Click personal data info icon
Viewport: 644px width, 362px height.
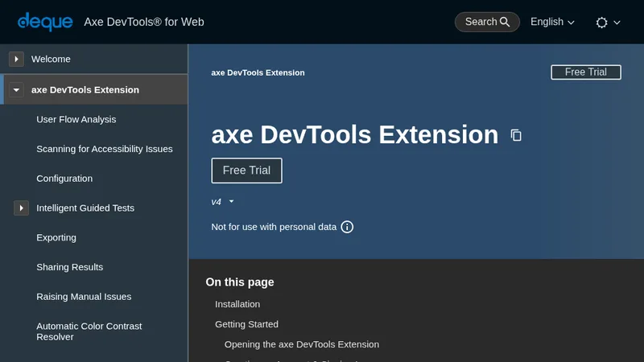347,227
